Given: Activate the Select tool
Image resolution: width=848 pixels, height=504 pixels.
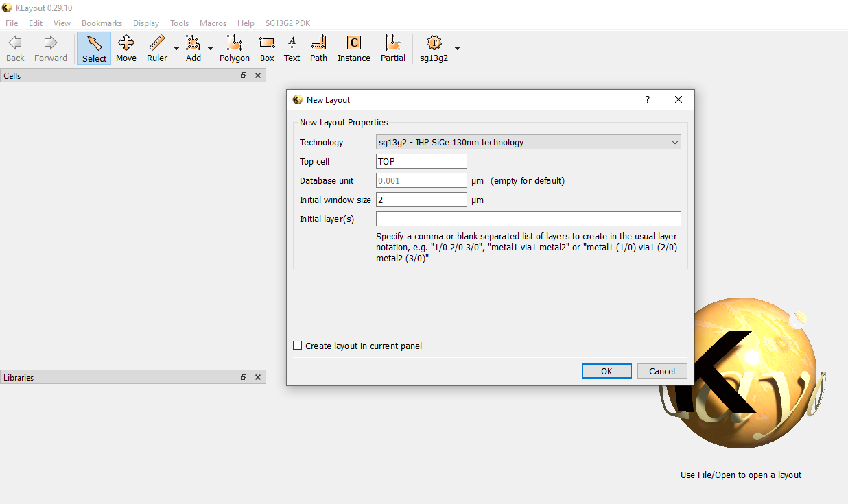Looking at the screenshot, I should (x=94, y=49).
